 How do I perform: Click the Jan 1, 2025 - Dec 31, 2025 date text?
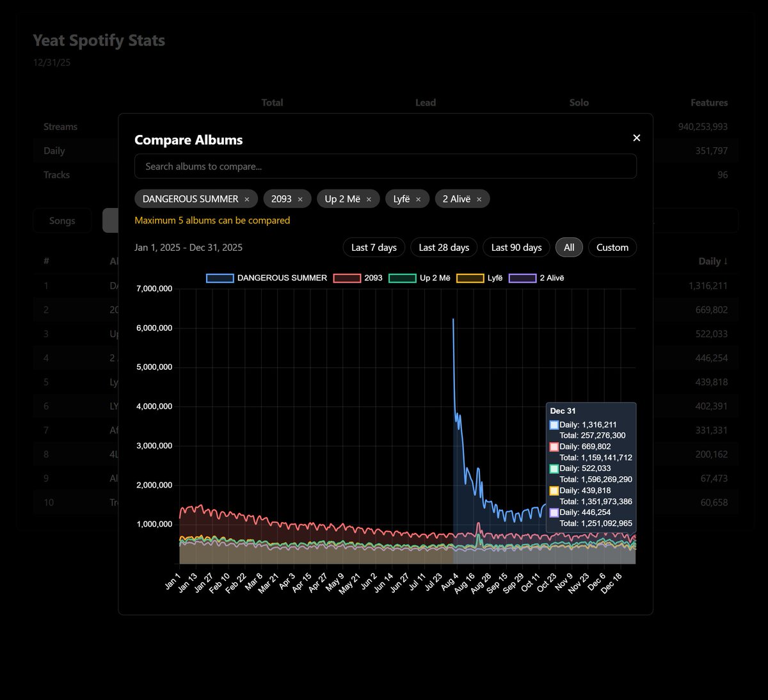[188, 248]
